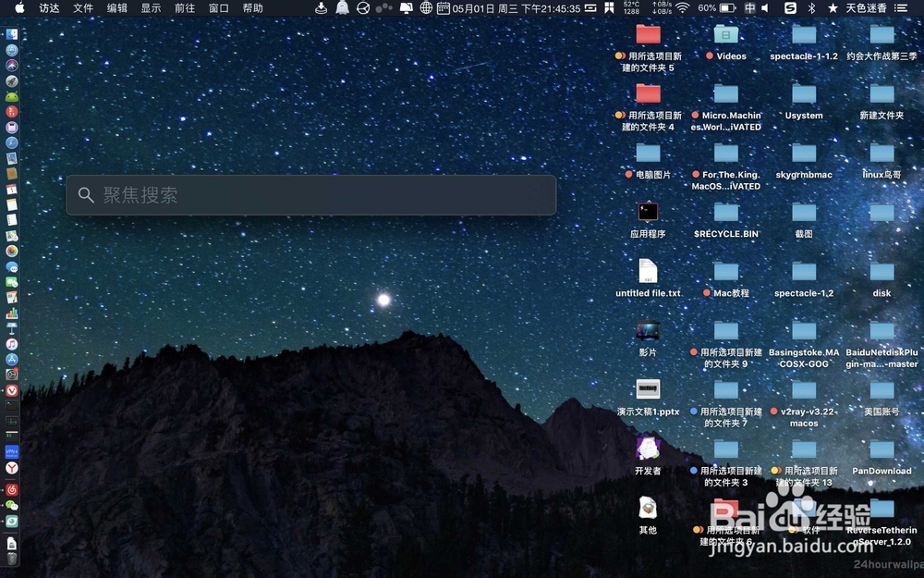
Task: Click the Spotlight magnifying glass icon
Action: [x=86, y=195]
